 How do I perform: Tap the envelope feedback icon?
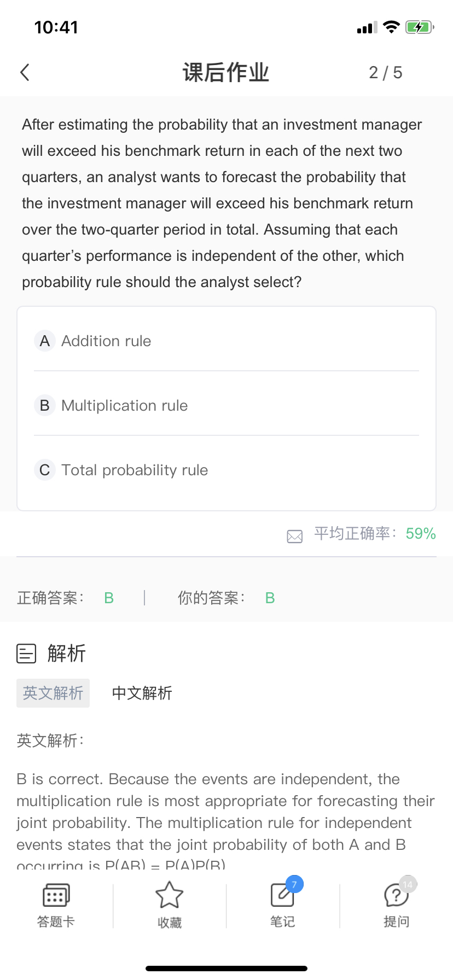(295, 536)
